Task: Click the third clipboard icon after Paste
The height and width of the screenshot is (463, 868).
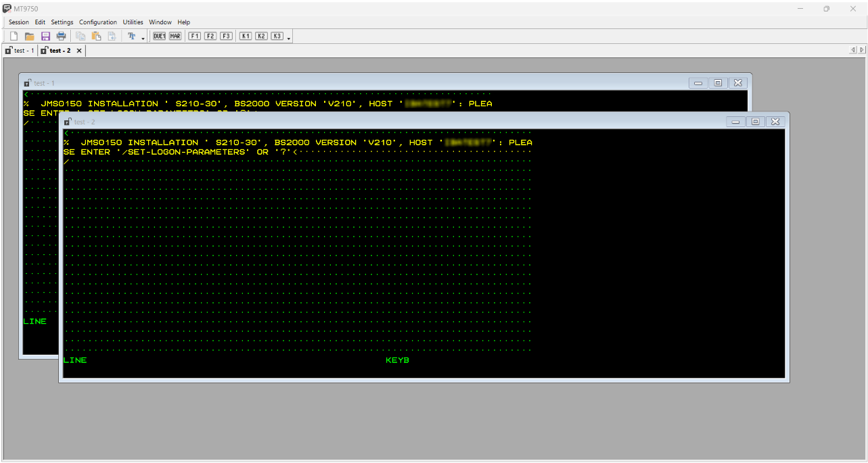Action: pos(112,36)
